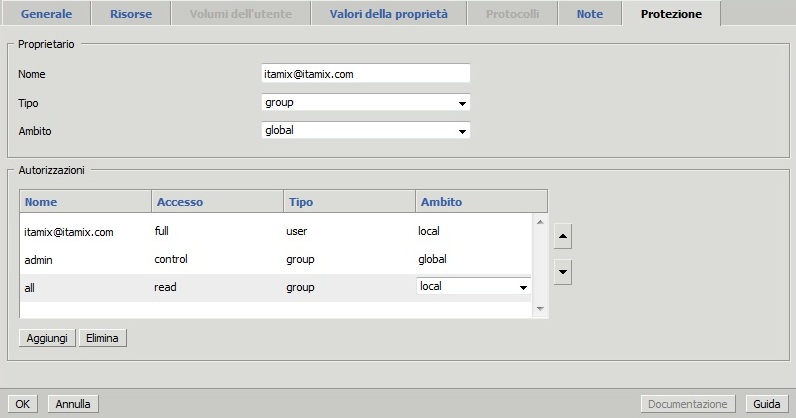Confirm with the OK button
This screenshot has height=418, width=796.
[x=23, y=404]
